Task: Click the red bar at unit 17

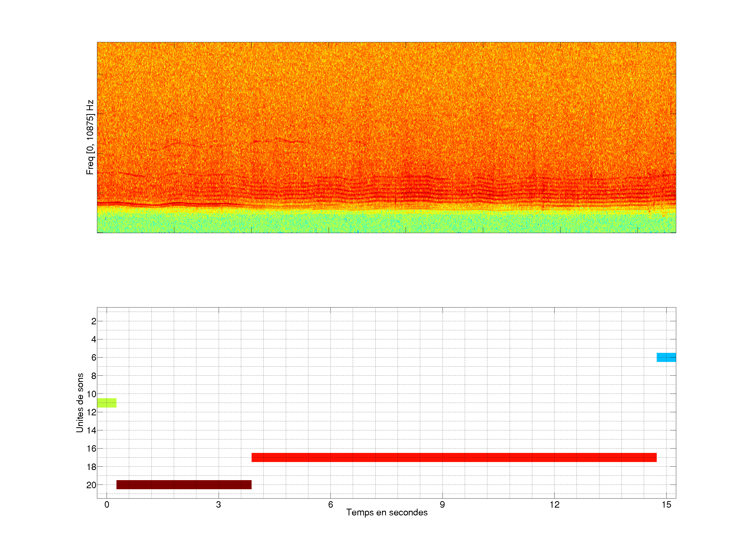Action: click(x=454, y=457)
